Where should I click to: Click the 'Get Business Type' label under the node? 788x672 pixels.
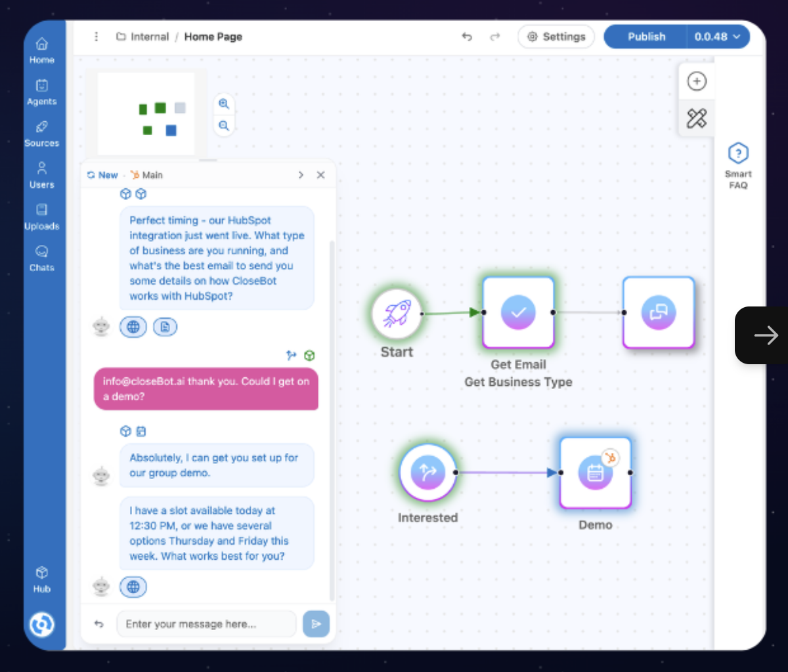pyautogui.click(x=518, y=382)
